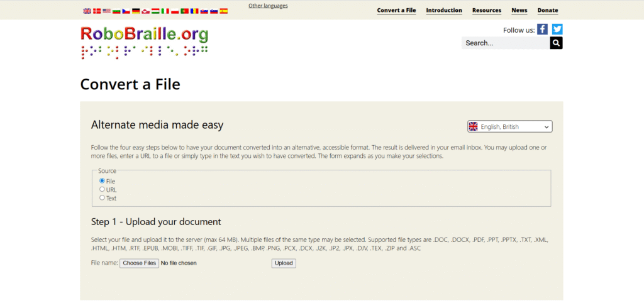Click the Danish flag icon
Image resolution: width=644 pixels, height=308 pixels.
point(97,11)
